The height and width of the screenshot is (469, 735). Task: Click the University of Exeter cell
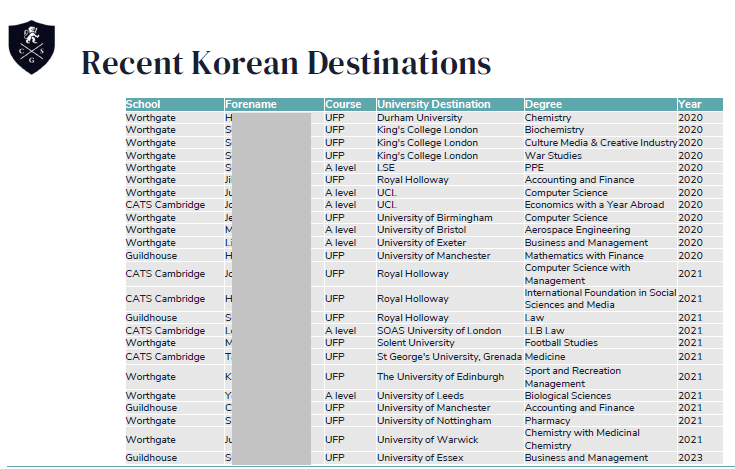(450, 243)
